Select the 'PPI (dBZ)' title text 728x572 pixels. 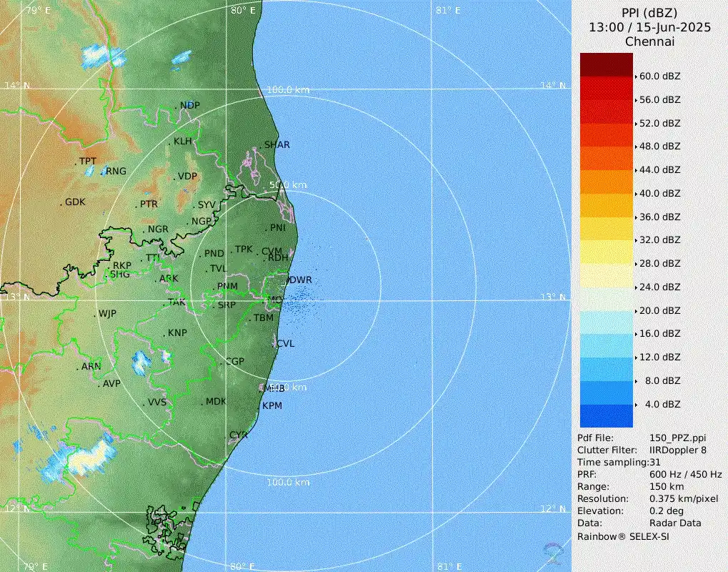649,13
